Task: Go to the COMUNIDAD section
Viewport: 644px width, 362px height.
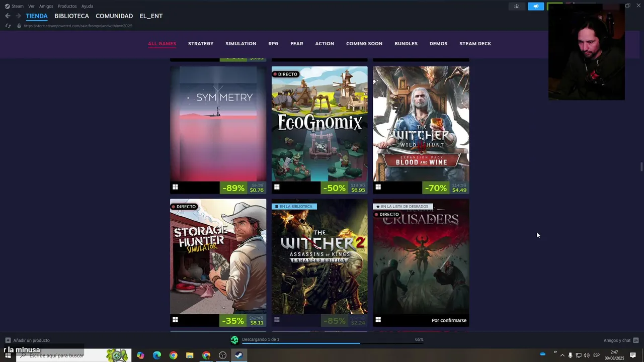Action: click(x=114, y=16)
